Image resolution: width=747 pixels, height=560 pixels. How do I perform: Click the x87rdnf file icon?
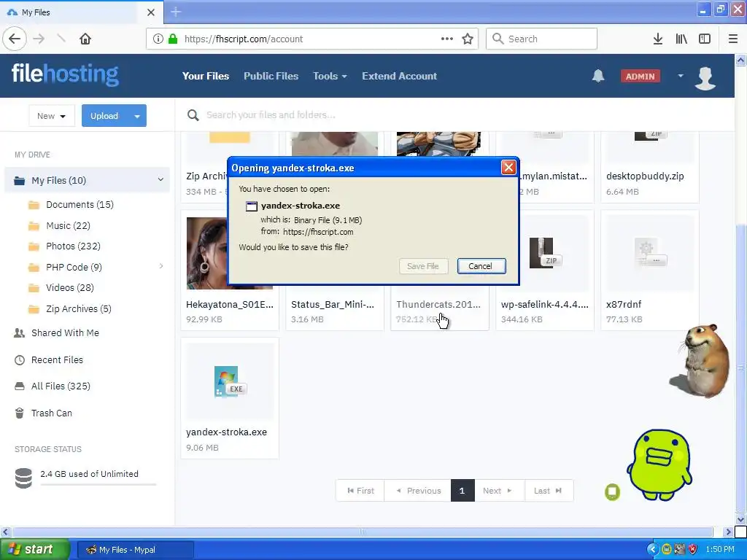pos(650,253)
